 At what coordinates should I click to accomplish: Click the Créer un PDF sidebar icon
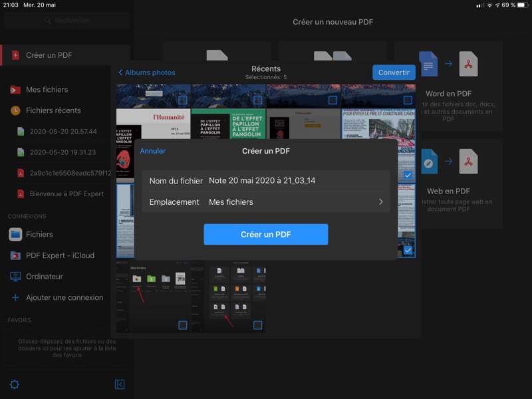tap(15, 55)
